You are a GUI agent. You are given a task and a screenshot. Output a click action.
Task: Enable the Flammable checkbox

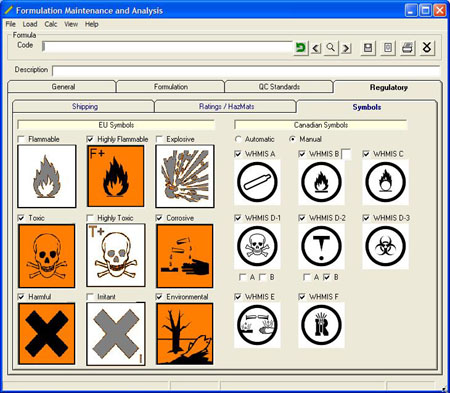pos(21,139)
